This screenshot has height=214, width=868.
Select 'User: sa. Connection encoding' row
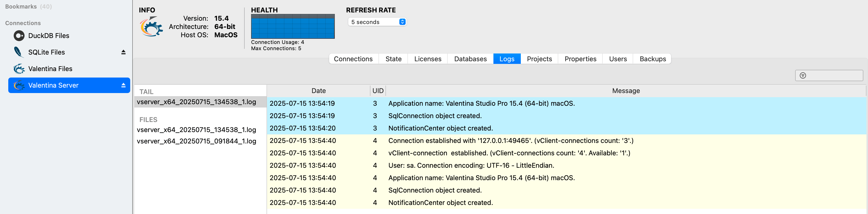point(567,165)
